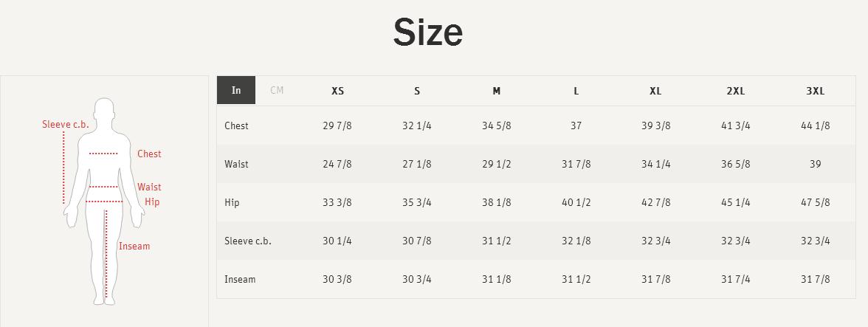Click the Inseam label on body diagram
This screenshot has height=327, width=868.
134,247
